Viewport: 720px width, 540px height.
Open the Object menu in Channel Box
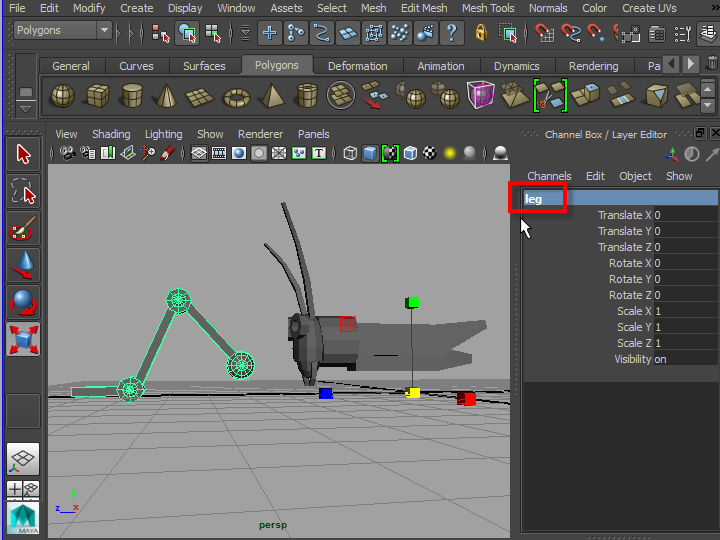click(x=636, y=176)
